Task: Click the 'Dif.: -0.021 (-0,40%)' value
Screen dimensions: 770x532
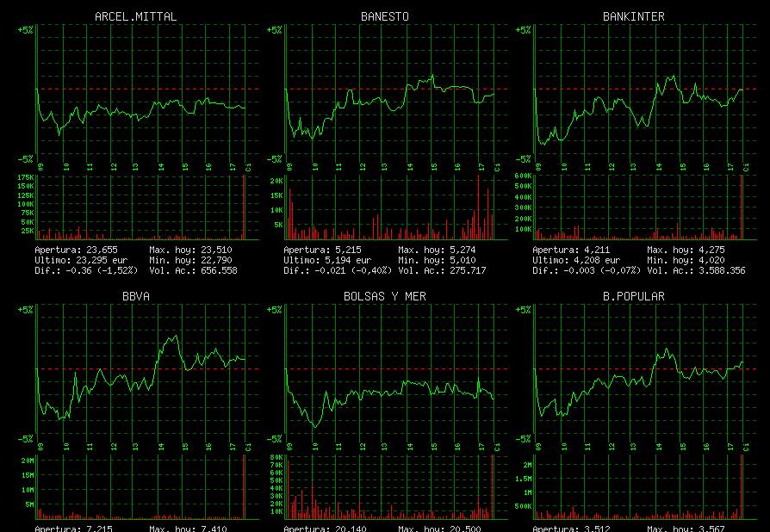Action: click(338, 271)
